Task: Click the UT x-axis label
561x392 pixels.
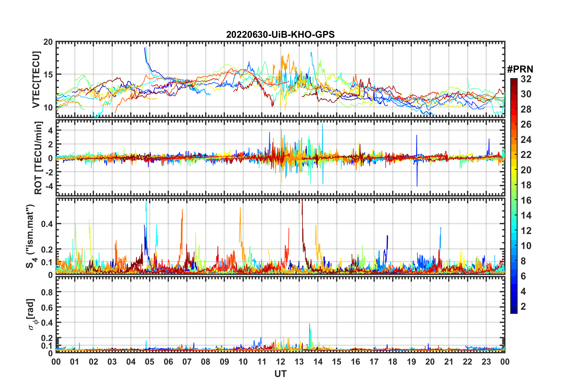Action: (x=280, y=374)
